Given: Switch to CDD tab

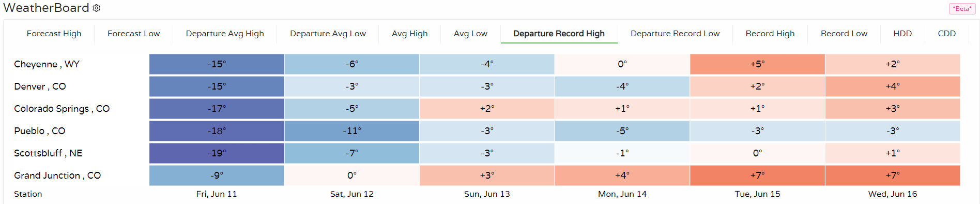Looking at the screenshot, I should tap(947, 34).
